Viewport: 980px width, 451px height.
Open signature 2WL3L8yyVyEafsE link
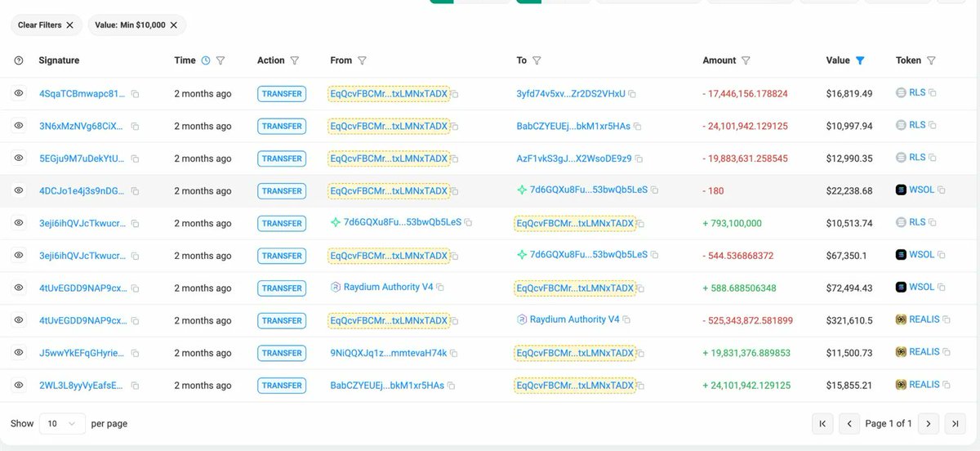click(x=82, y=385)
